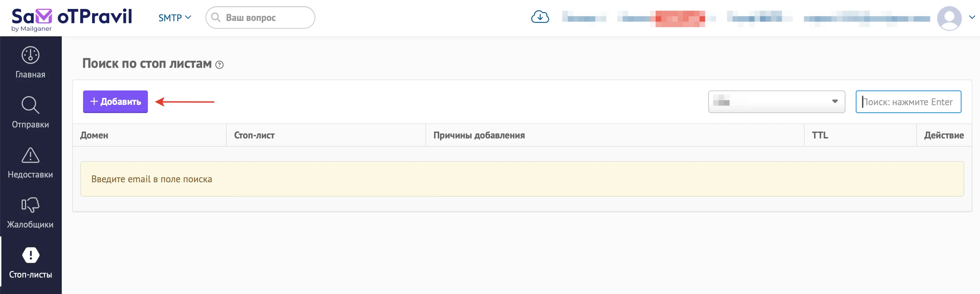The height and width of the screenshot is (294, 980).
Task: Open Жалобщики thumbs-down icon
Action: click(31, 205)
